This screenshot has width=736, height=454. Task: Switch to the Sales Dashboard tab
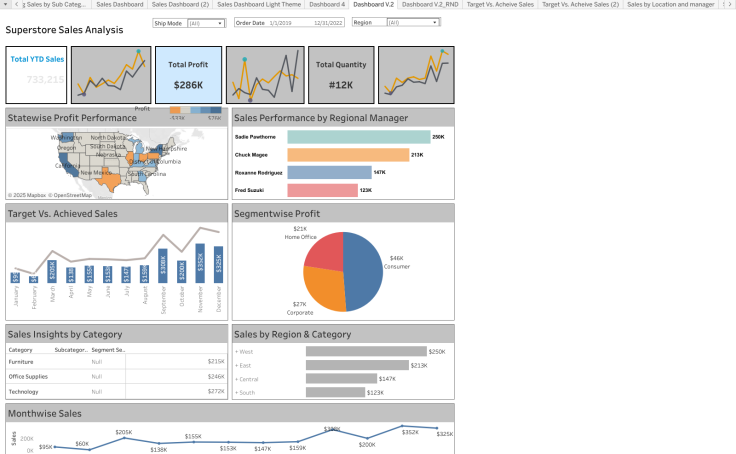120,4
